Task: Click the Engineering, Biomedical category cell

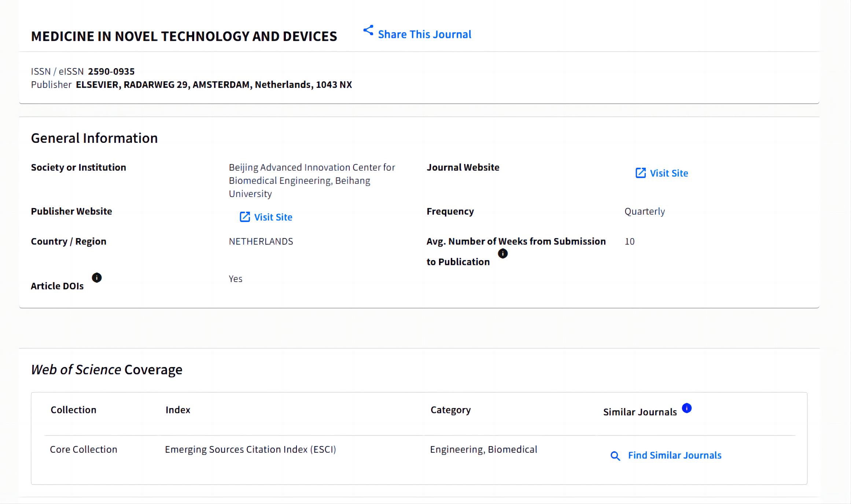Action: pos(483,449)
